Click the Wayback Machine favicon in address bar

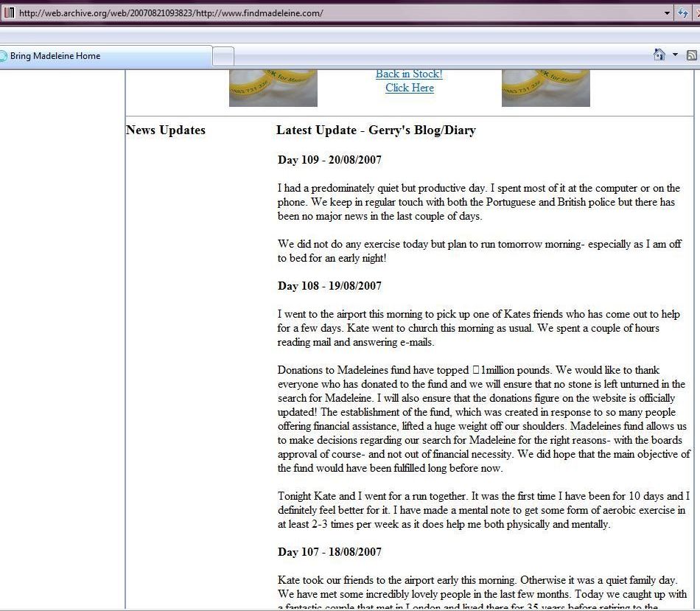pyautogui.click(x=9, y=13)
